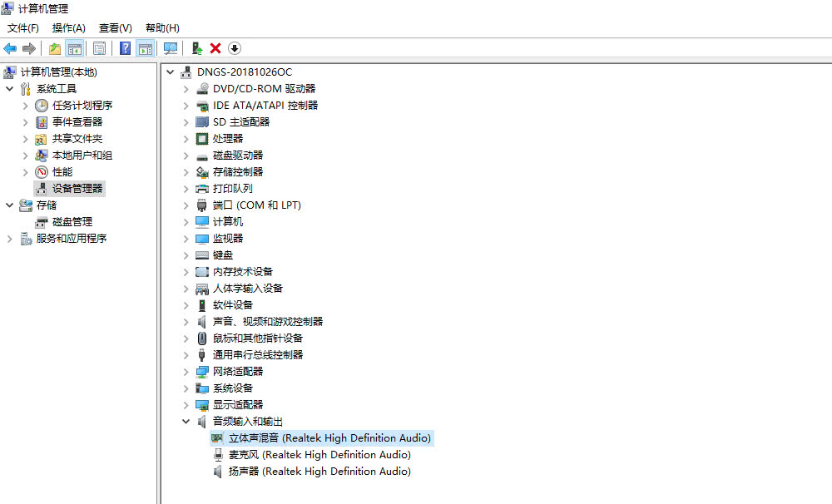Click the processor chip icon
832x504 pixels.
pos(202,139)
